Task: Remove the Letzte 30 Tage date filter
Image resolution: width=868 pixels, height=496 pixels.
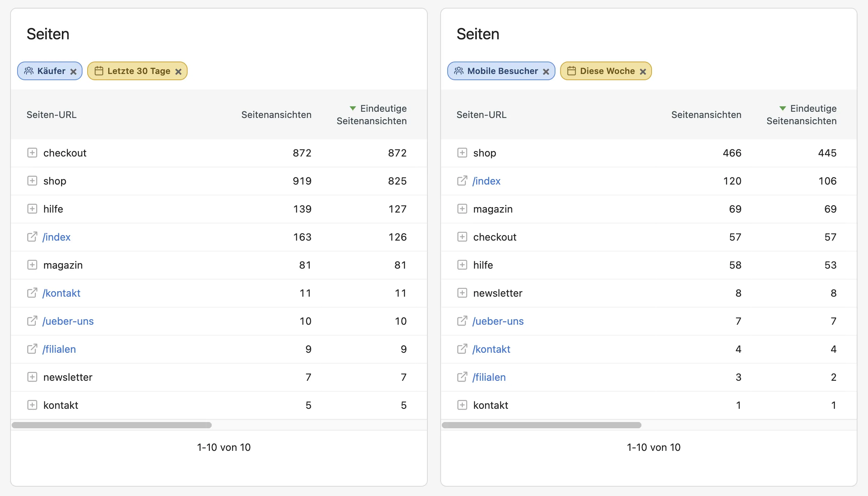Action: coord(178,72)
